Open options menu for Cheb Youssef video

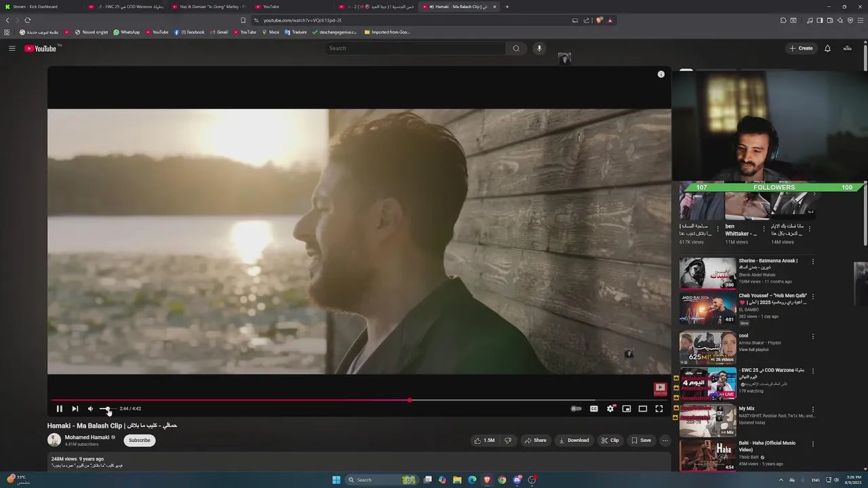(x=813, y=297)
